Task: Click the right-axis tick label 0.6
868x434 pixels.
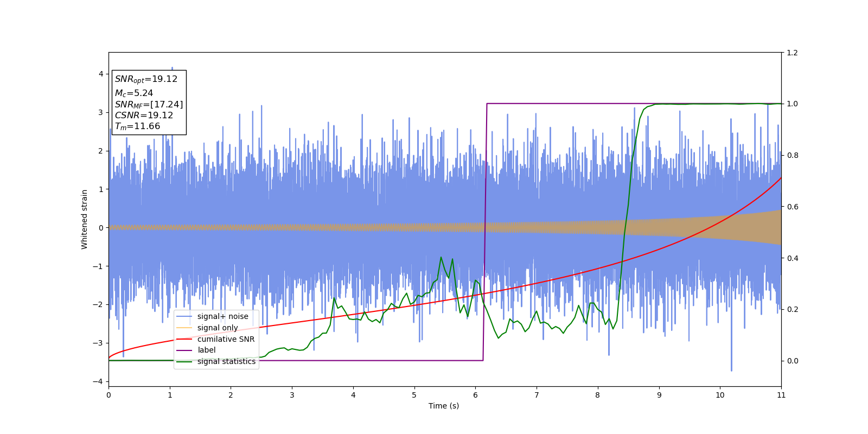Action: click(x=792, y=207)
